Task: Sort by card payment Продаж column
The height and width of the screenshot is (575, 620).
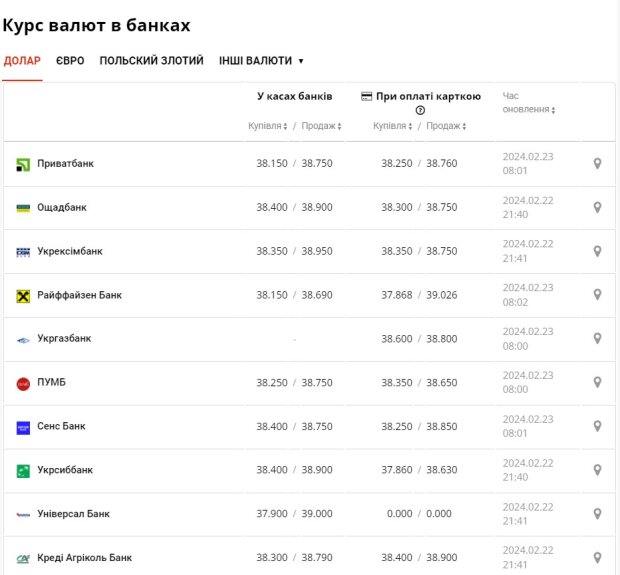Action: pyautogui.click(x=446, y=126)
